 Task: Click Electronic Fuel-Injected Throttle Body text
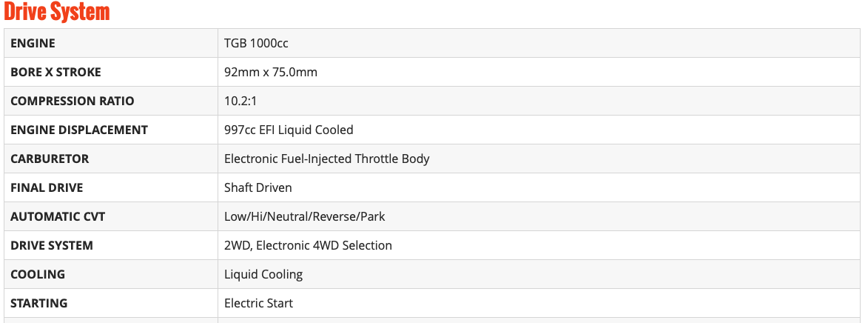tap(326, 159)
